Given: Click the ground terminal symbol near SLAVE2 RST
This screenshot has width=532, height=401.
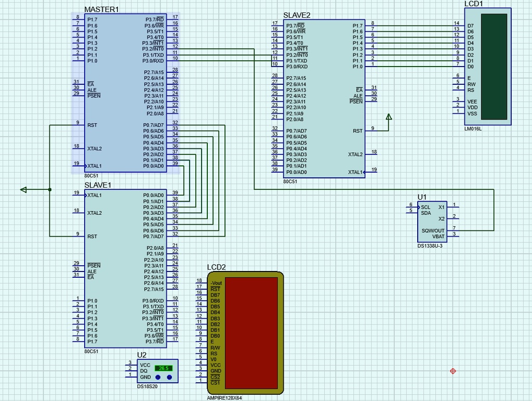Looking at the screenshot, I should pyautogui.click(x=389, y=118).
